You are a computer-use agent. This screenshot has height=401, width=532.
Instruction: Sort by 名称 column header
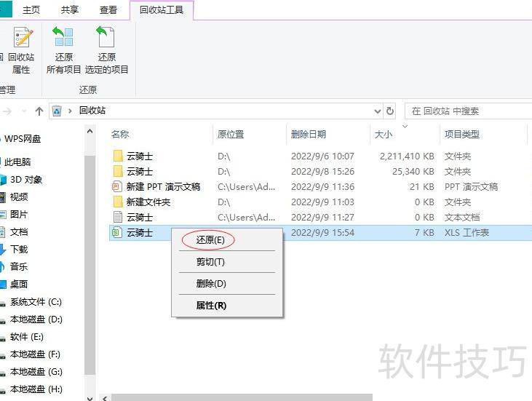(120, 135)
